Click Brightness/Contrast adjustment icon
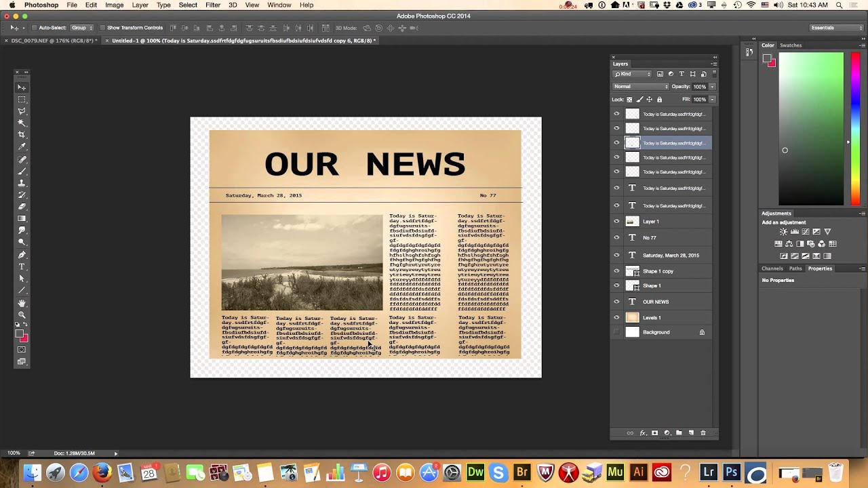 [783, 232]
